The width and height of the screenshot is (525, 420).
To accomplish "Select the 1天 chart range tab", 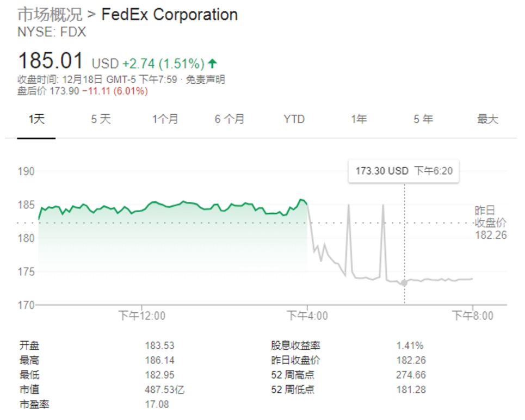I will (36, 119).
